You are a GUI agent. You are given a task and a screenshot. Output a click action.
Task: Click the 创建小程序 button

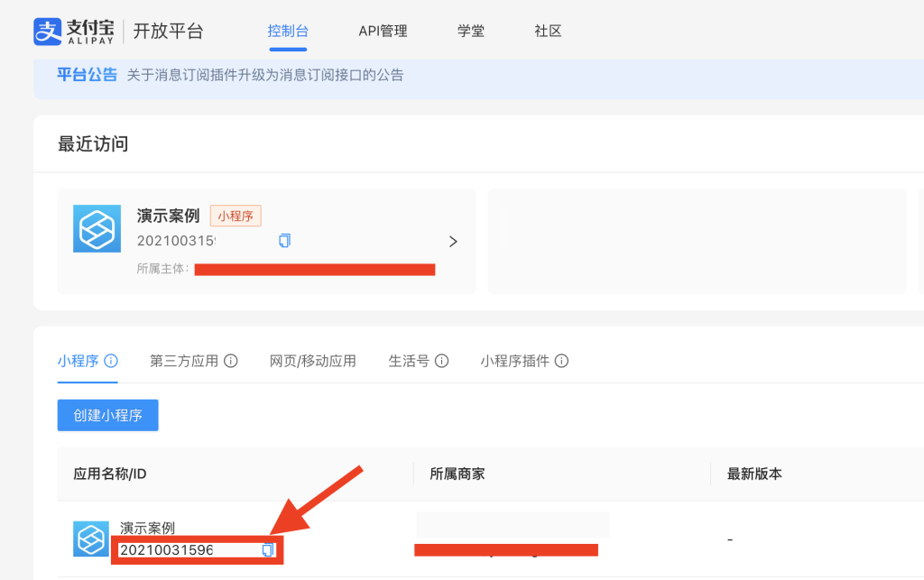point(108,415)
